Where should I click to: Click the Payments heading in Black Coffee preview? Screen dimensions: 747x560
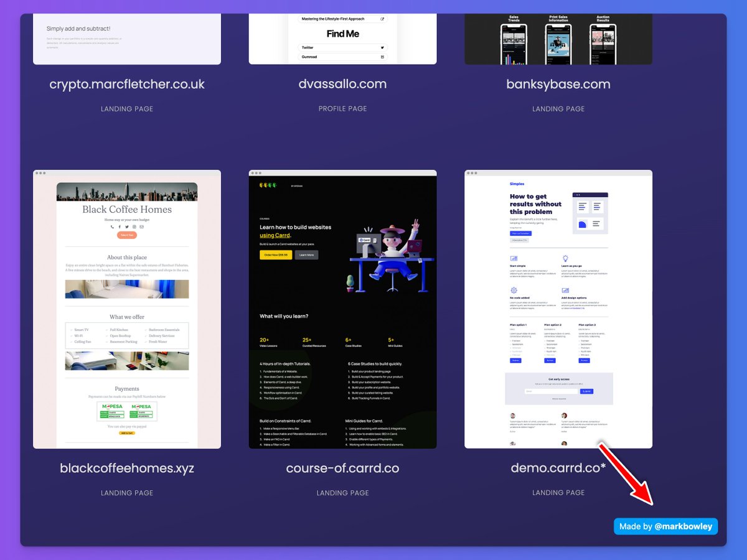127,389
